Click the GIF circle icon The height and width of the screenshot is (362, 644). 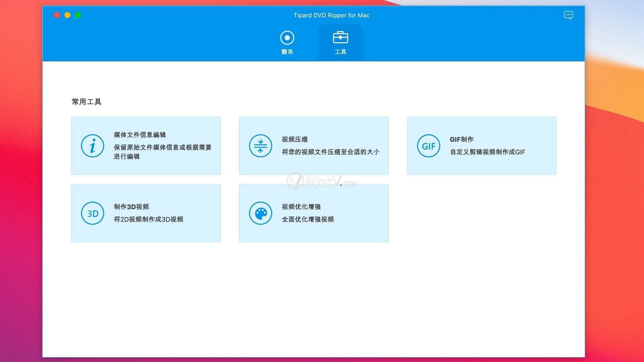[x=429, y=146]
